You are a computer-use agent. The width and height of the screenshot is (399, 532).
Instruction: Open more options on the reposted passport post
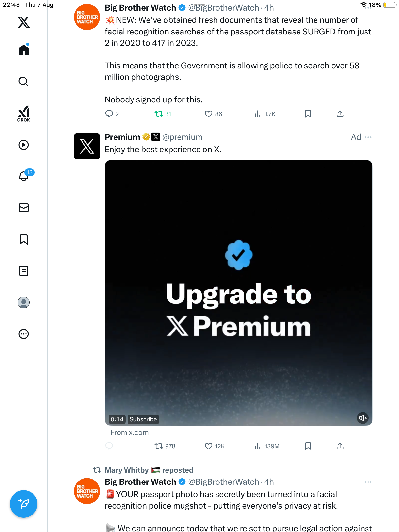pos(368,482)
